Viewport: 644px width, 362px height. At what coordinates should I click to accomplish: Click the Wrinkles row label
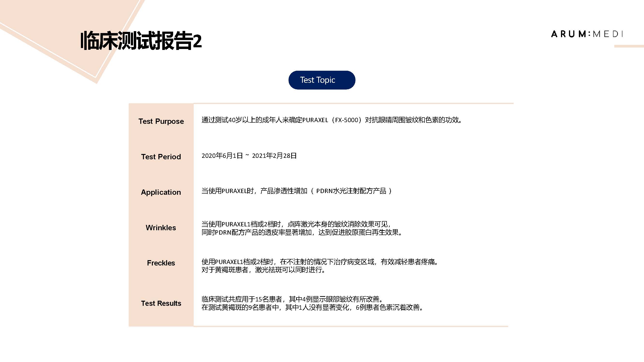161,228
